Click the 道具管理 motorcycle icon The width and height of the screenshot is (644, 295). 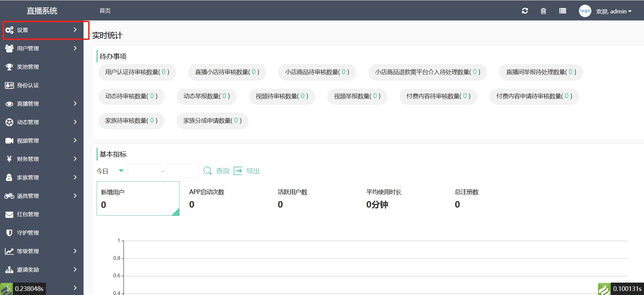[9, 196]
